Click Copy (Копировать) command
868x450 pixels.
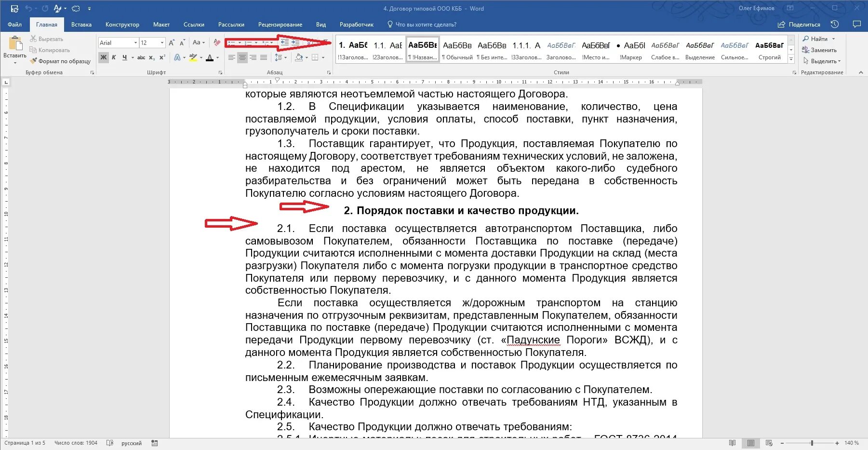click(50, 50)
